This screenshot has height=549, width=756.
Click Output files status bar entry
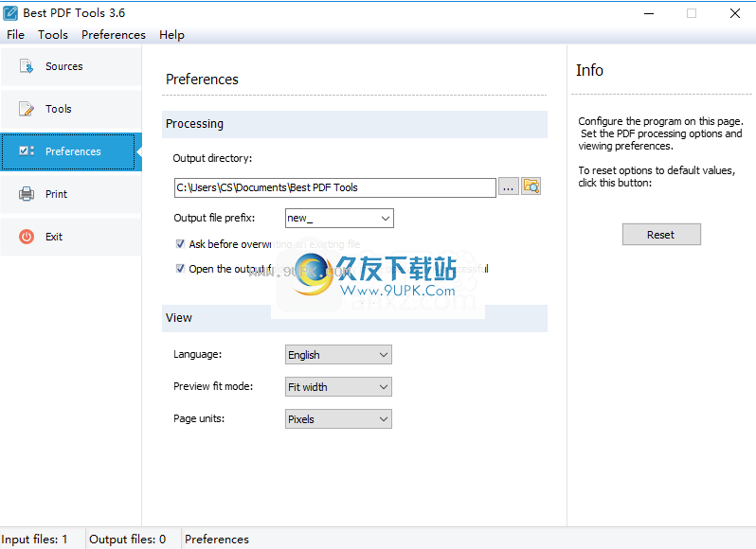128,540
